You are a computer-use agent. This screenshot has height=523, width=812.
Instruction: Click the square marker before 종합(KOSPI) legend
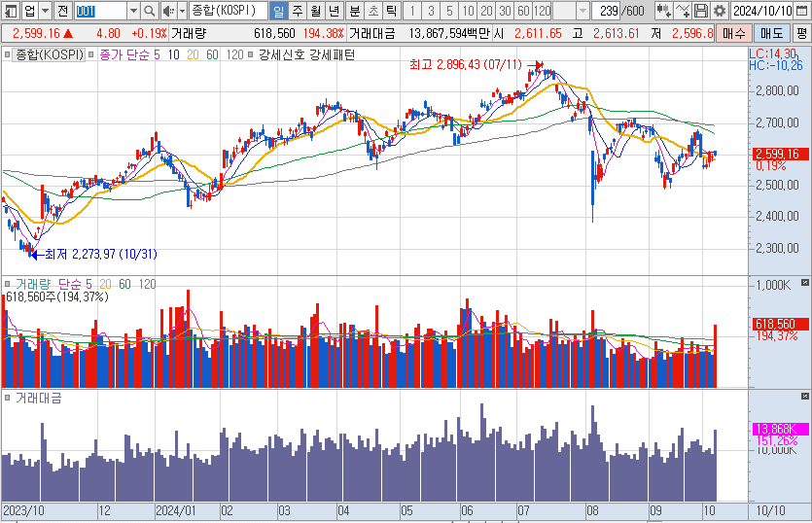click(7, 54)
